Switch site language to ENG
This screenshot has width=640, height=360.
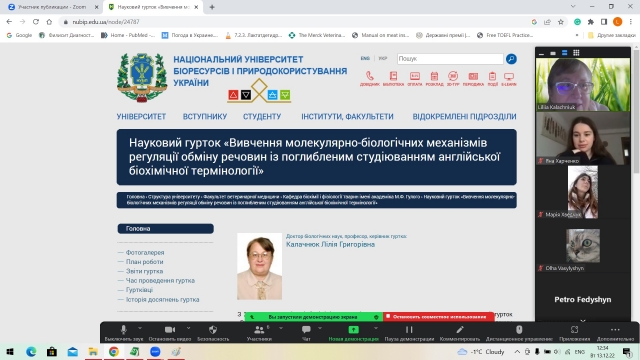point(365,58)
